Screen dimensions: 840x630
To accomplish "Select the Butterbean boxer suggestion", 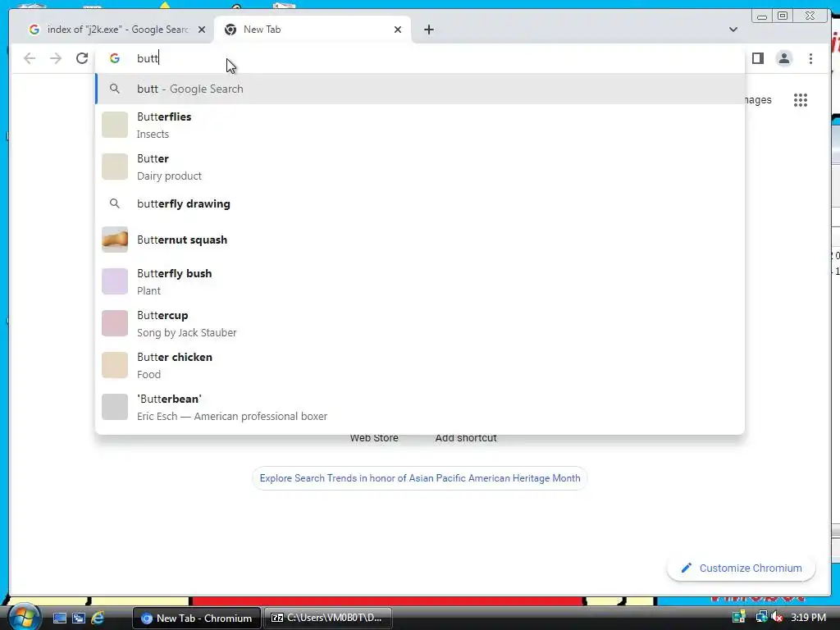I will pyautogui.click(x=420, y=407).
